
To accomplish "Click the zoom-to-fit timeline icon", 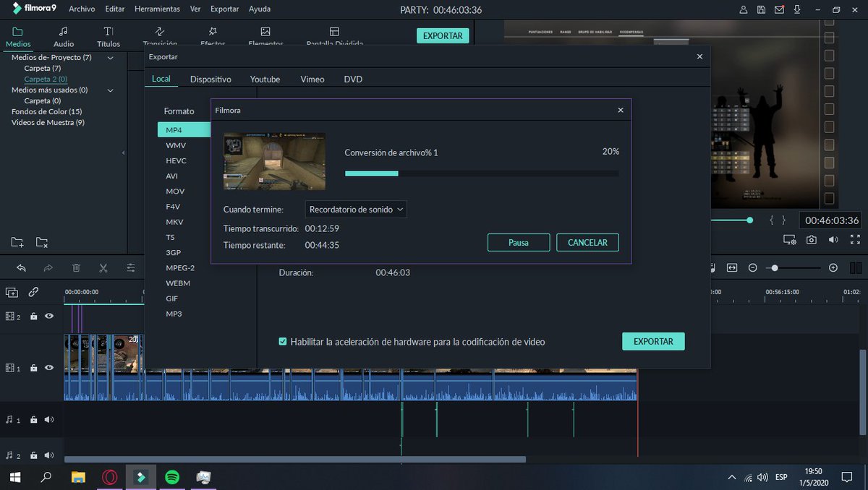I will point(732,267).
